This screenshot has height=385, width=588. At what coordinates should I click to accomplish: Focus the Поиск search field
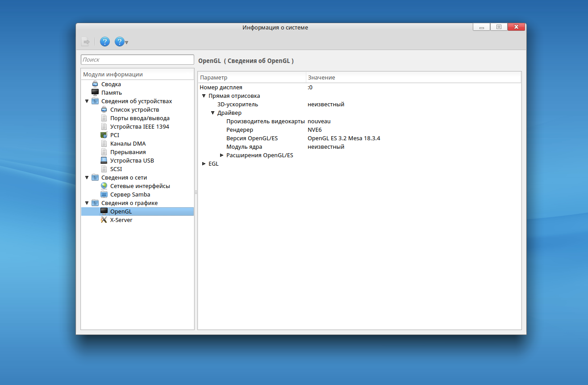click(138, 59)
